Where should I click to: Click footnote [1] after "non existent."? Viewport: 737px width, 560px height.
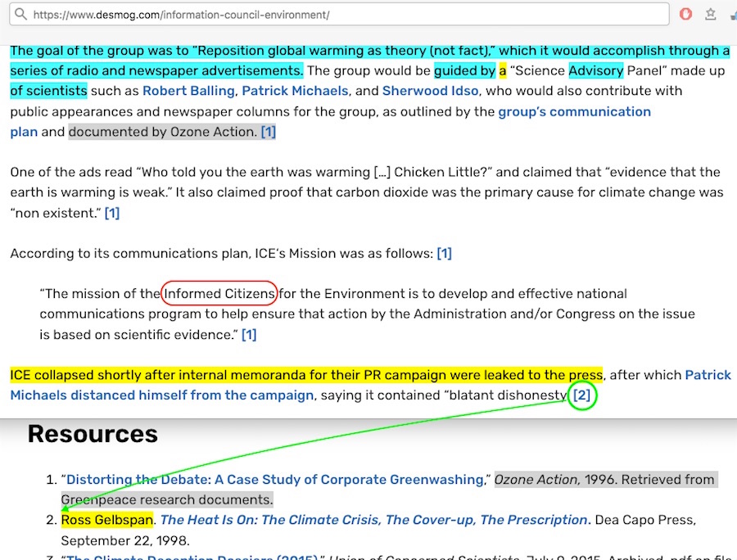click(112, 213)
